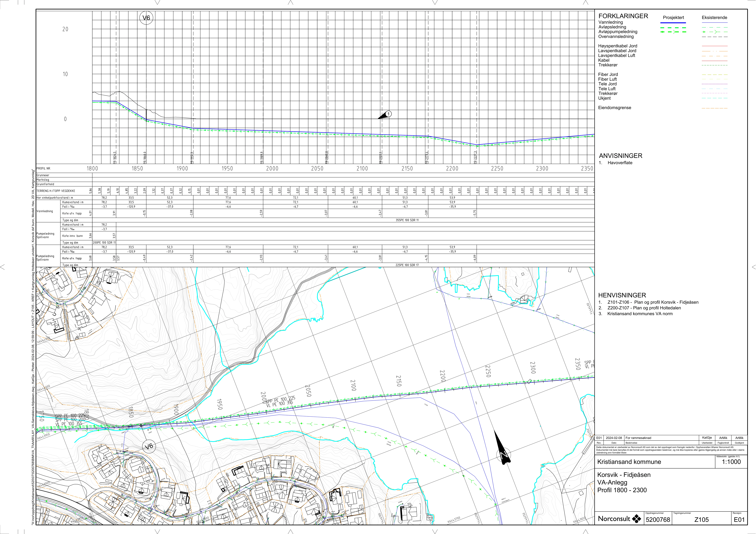Screen dimensions: 756x534
Task: Click the projected Vannledning blue legend line
Action: click(x=673, y=23)
